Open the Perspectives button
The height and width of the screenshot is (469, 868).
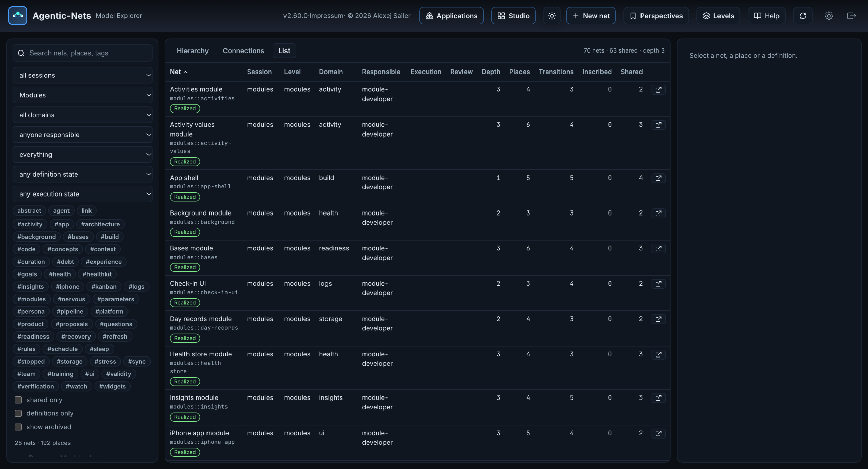(x=656, y=16)
